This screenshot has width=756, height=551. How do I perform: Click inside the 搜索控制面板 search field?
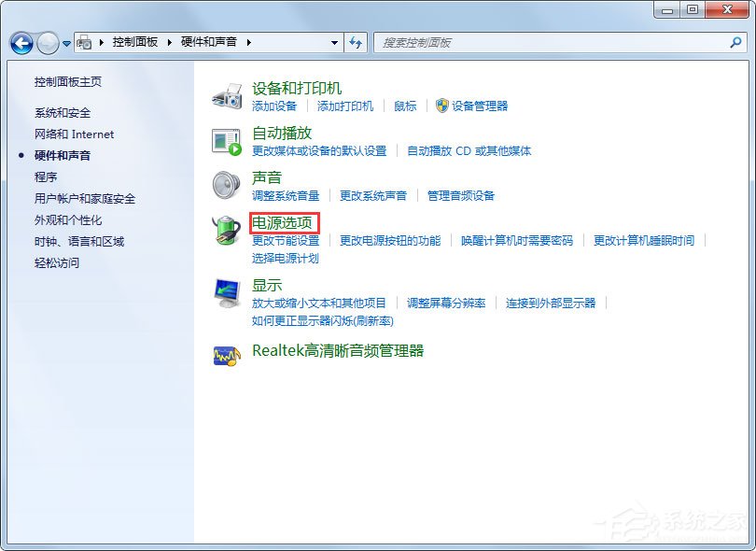coord(513,42)
